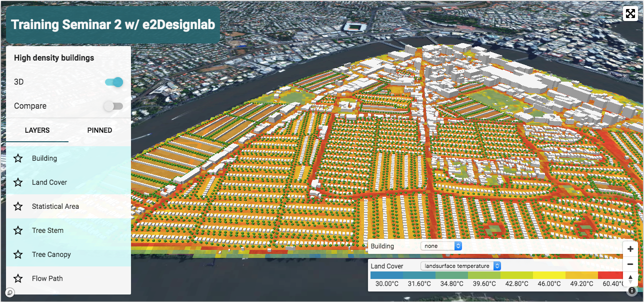Click the Training Seminar 2 title banner
Image resolution: width=644 pixels, height=302 pixels.
tap(113, 25)
